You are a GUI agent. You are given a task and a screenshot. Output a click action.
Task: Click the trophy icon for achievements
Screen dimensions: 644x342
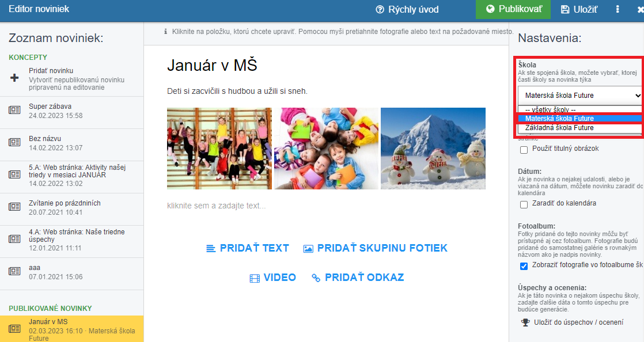tap(525, 322)
